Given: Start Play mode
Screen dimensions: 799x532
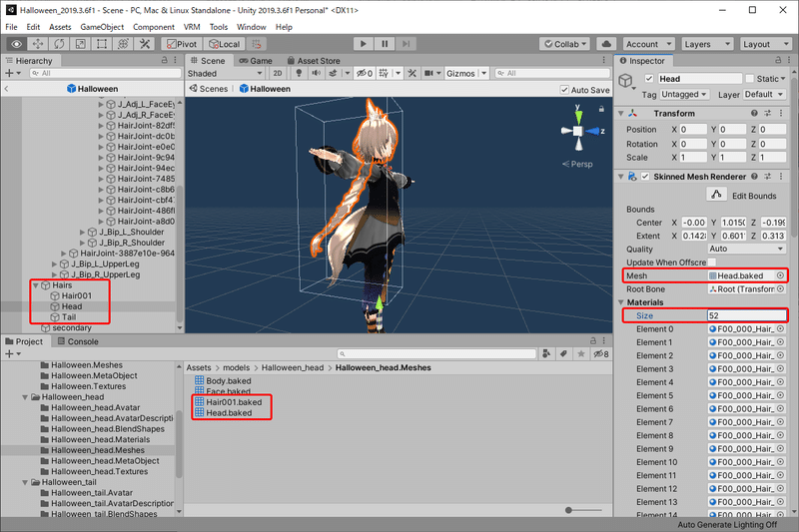Looking at the screenshot, I should (x=363, y=44).
